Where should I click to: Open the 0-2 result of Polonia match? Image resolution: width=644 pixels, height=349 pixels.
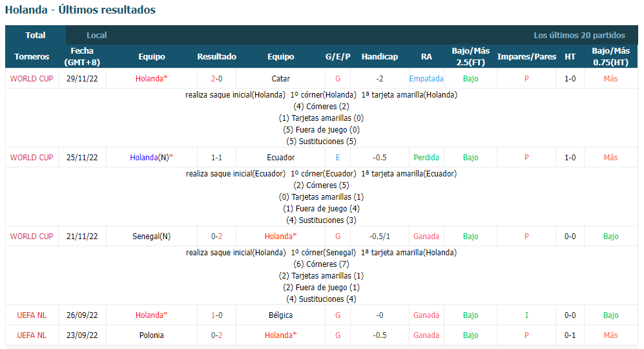[x=216, y=335]
